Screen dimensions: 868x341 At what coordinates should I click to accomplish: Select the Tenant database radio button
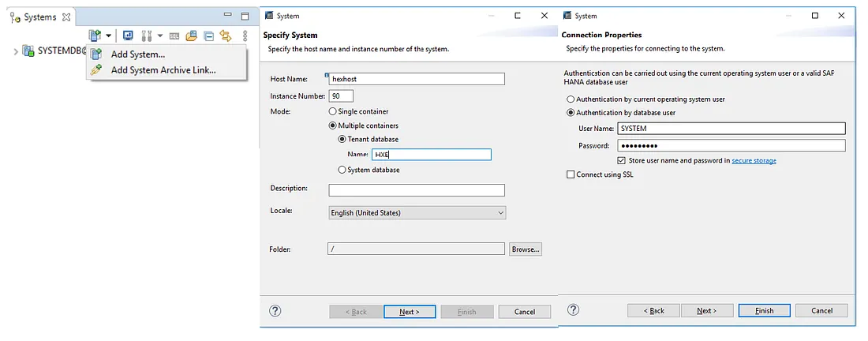[x=342, y=139]
